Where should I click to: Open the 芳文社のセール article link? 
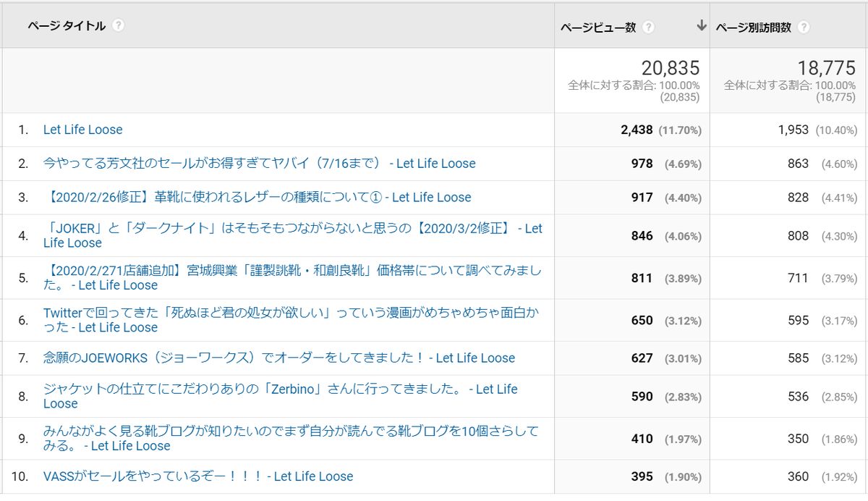[260, 164]
